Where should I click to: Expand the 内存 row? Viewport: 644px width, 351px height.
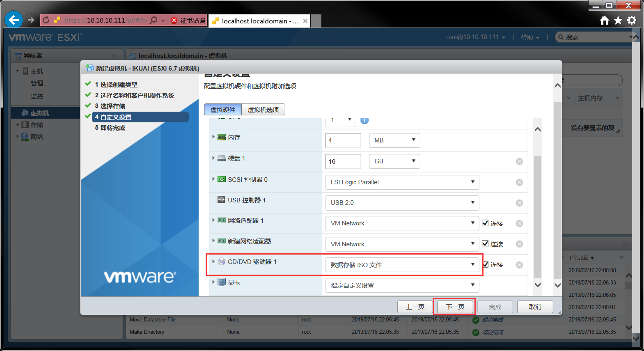pos(213,137)
